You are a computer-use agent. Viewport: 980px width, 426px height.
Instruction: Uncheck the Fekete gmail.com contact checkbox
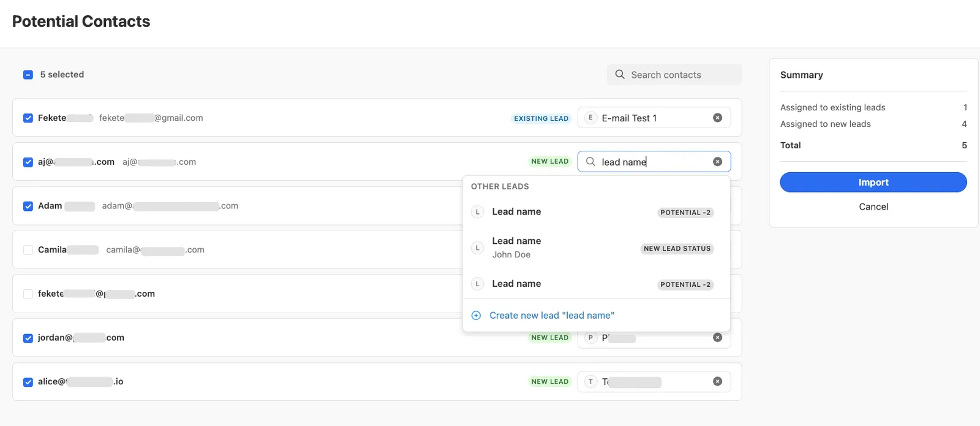tap(28, 118)
